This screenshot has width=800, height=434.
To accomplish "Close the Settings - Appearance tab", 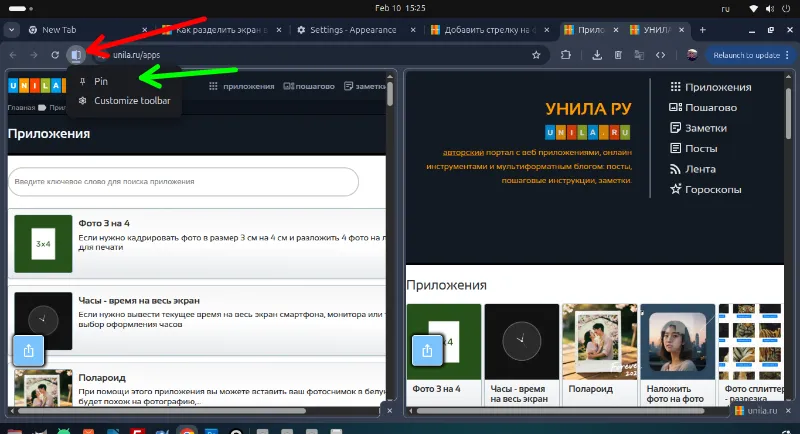I will (x=413, y=30).
